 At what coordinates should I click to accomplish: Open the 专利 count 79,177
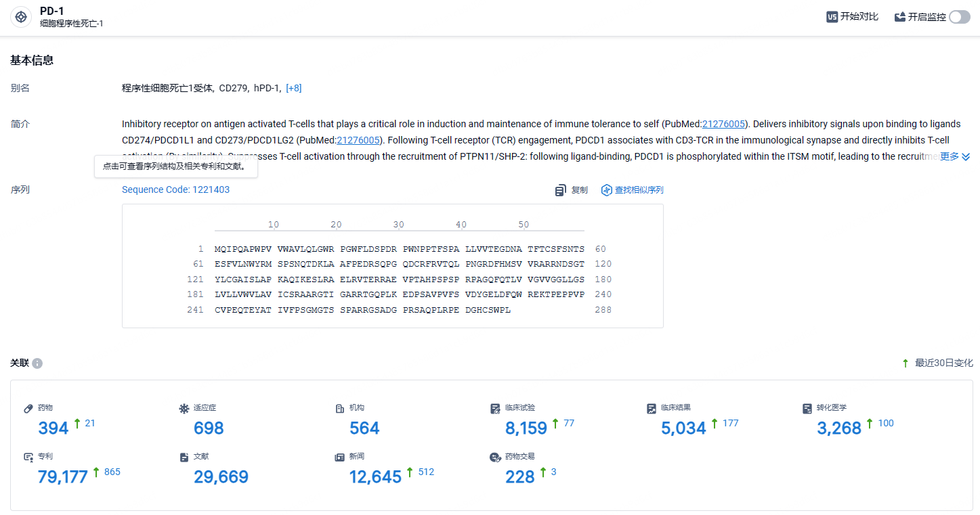[63, 476]
